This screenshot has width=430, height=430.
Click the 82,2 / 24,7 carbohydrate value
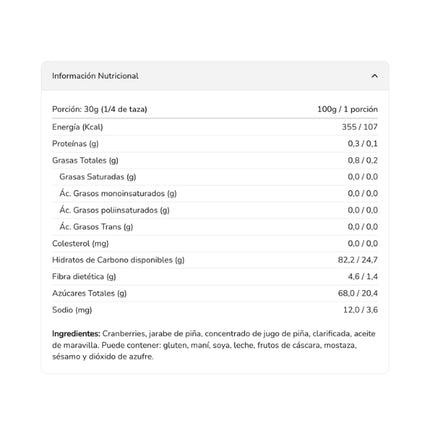[358, 260]
